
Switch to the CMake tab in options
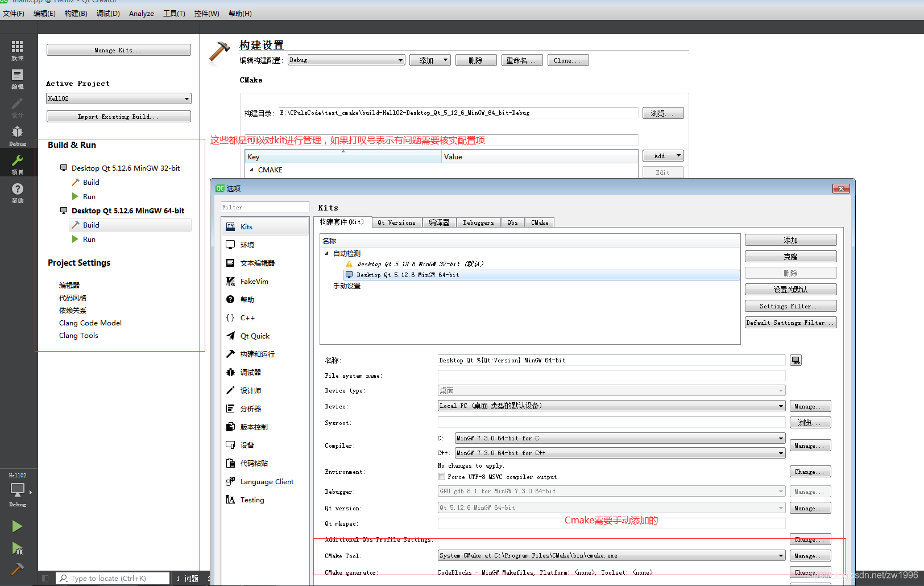[540, 222]
